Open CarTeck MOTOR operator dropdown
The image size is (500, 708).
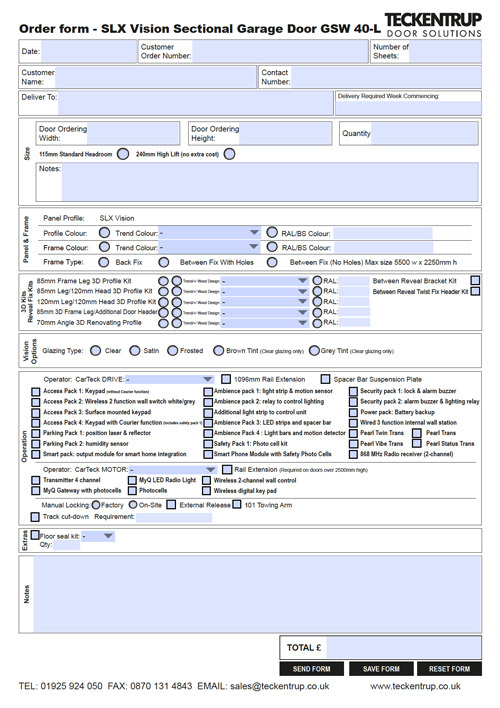pos(173,470)
